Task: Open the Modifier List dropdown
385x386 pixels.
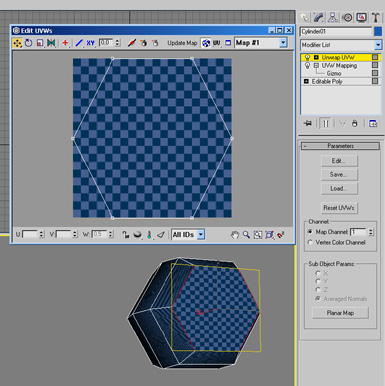Action: pyautogui.click(x=378, y=45)
